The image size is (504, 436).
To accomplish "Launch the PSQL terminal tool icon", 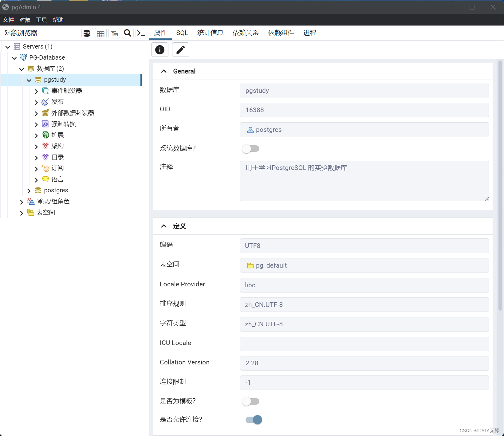I will (141, 33).
